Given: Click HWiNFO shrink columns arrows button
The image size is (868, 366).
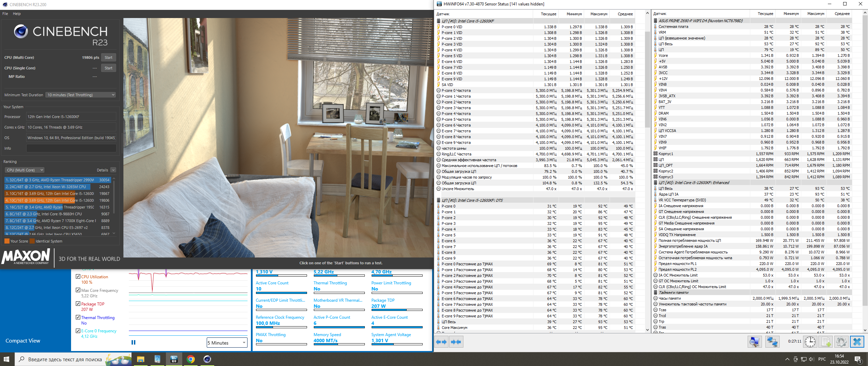Looking at the screenshot, I should click(x=456, y=342).
